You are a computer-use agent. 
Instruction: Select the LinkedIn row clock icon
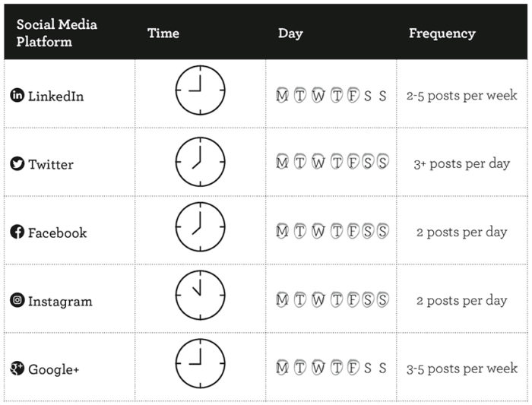(x=200, y=90)
